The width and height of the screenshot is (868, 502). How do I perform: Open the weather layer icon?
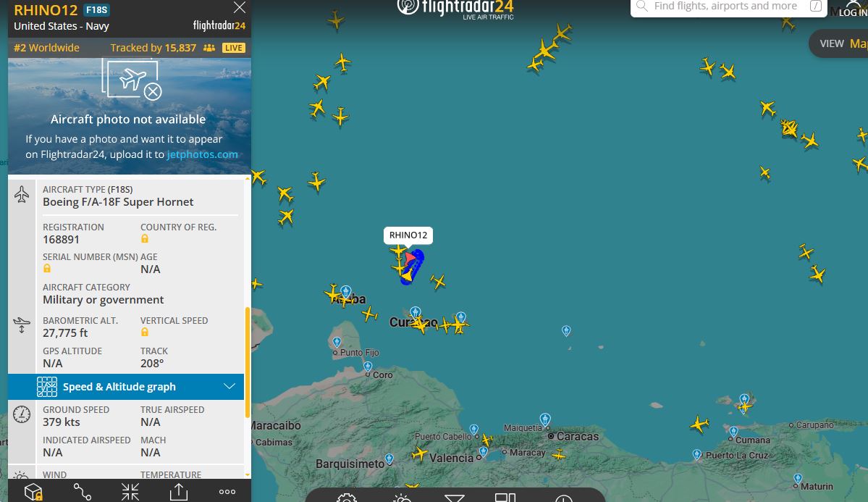402,498
